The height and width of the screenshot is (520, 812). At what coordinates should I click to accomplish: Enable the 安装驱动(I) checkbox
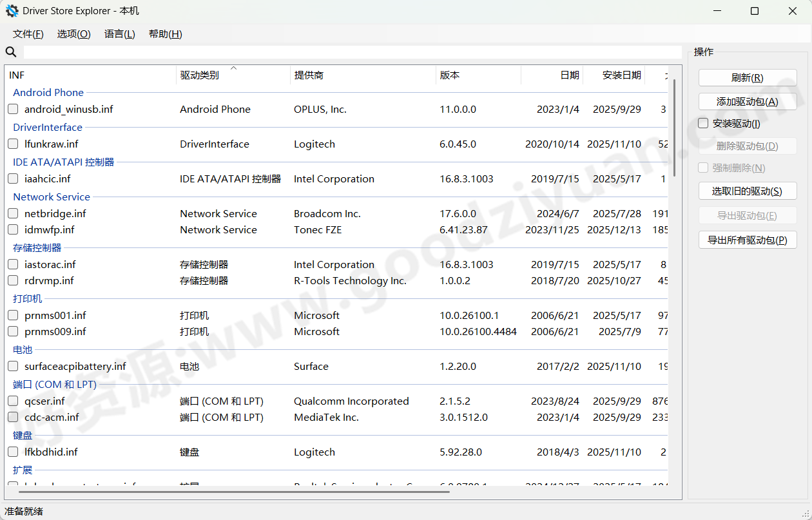702,123
